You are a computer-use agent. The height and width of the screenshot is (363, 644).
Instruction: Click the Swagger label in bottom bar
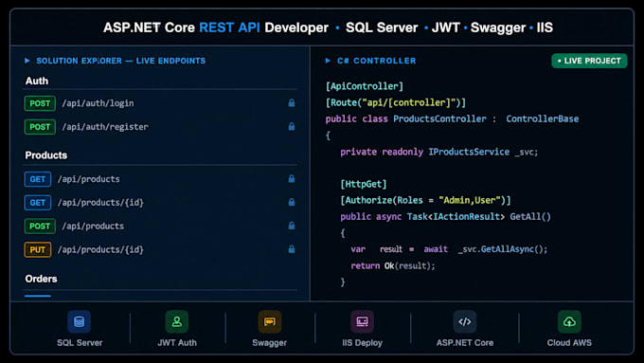269,342
